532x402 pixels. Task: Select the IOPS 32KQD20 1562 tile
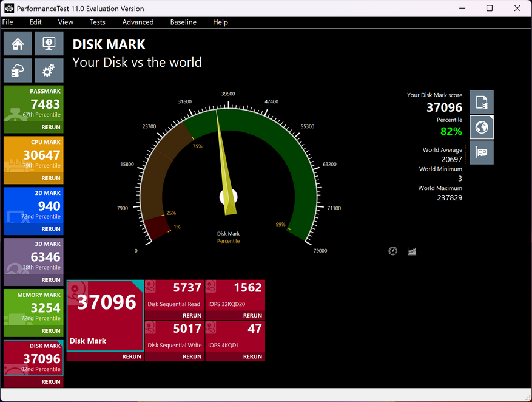coord(235,295)
